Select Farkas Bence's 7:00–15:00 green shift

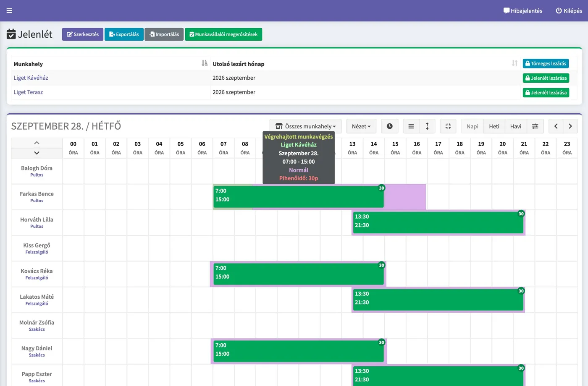pyautogui.click(x=298, y=196)
